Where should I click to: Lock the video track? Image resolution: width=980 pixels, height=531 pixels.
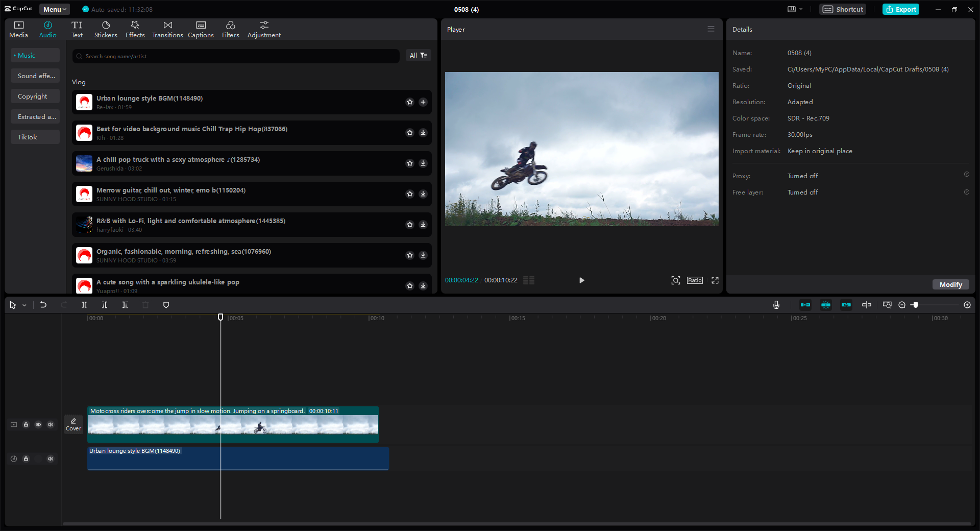26,424
